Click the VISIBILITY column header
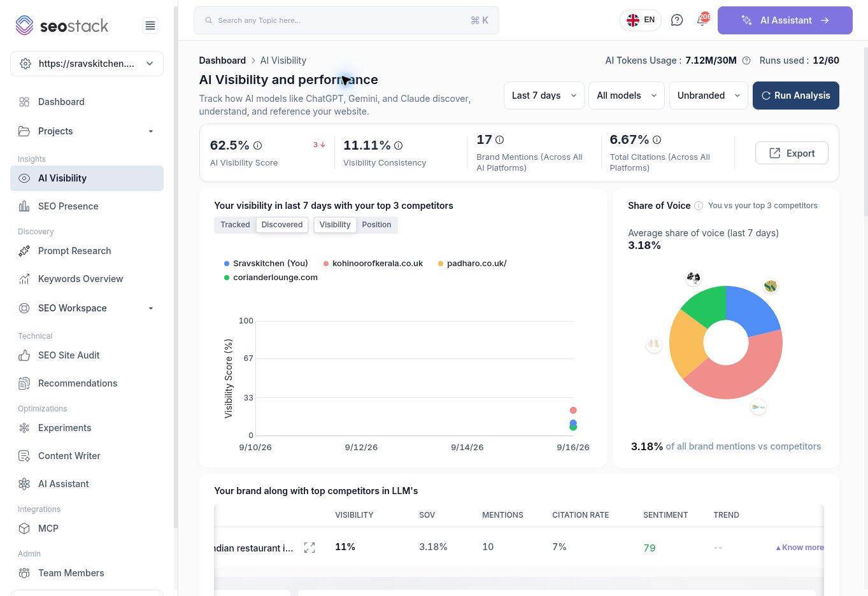This screenshot has height=596, width=868. [354, 515]
